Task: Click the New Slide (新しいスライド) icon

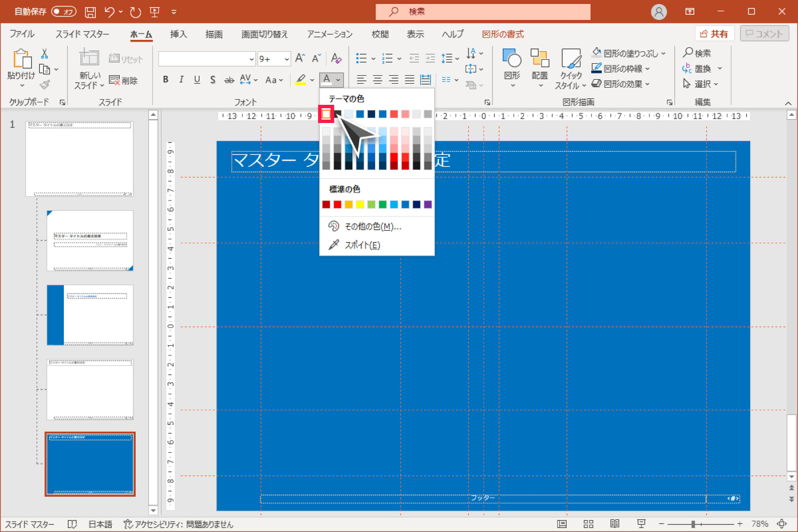Action: [x=89, y=58]
